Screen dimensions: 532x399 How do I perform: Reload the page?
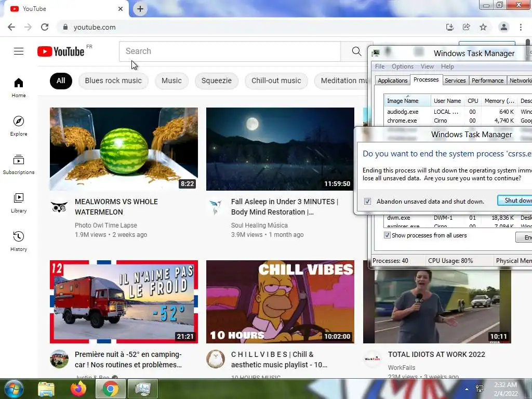(45, 27)
